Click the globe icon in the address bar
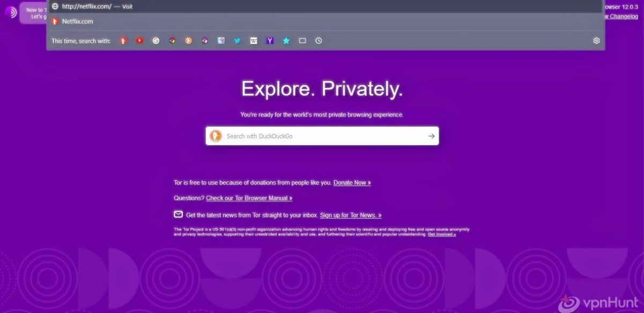This screenshot has width=644, height=313. click(55, 6)
